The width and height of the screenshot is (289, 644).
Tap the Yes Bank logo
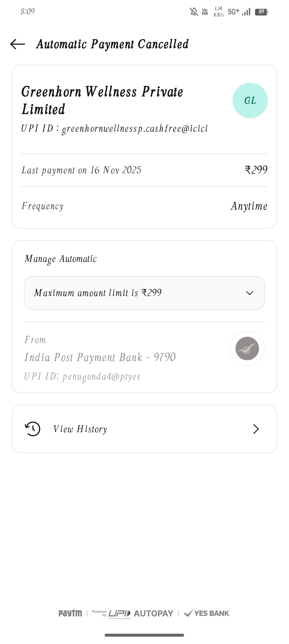click(x=206, y=613)
